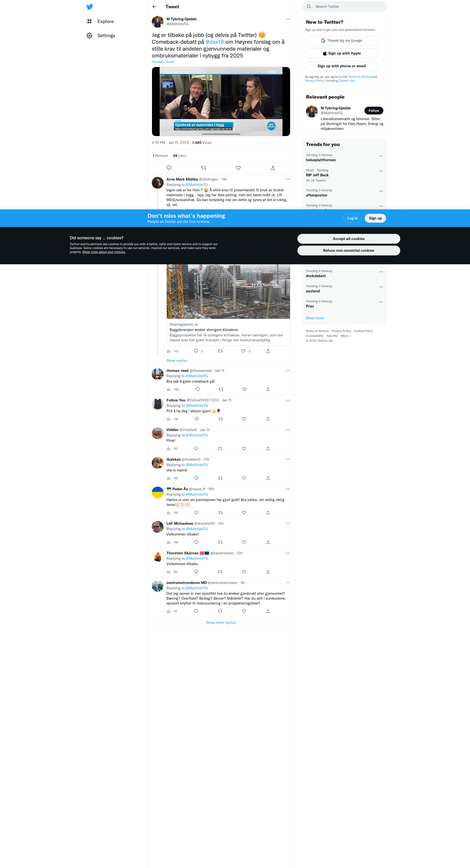Retweet tbakken's reply
This screenshot has height=868, width=470.
pyautogui.click(x=220, y=478)
